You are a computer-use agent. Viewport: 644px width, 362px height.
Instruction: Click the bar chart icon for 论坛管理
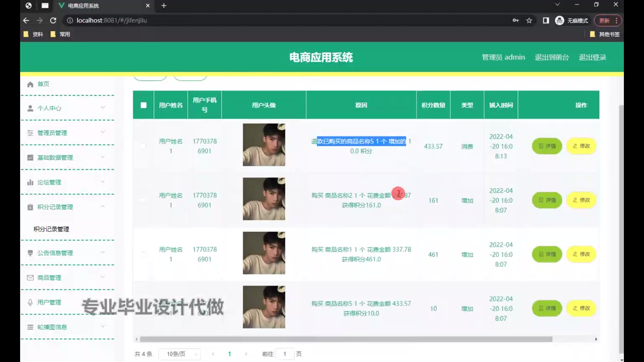30,182
